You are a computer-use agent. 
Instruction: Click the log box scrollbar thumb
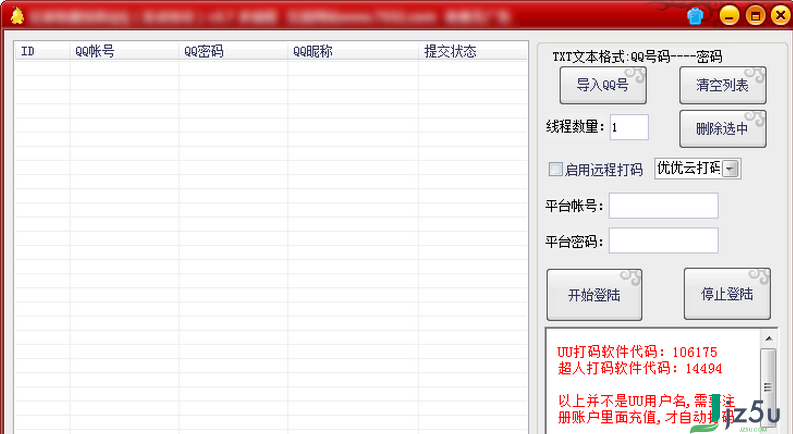click(769, 385)
